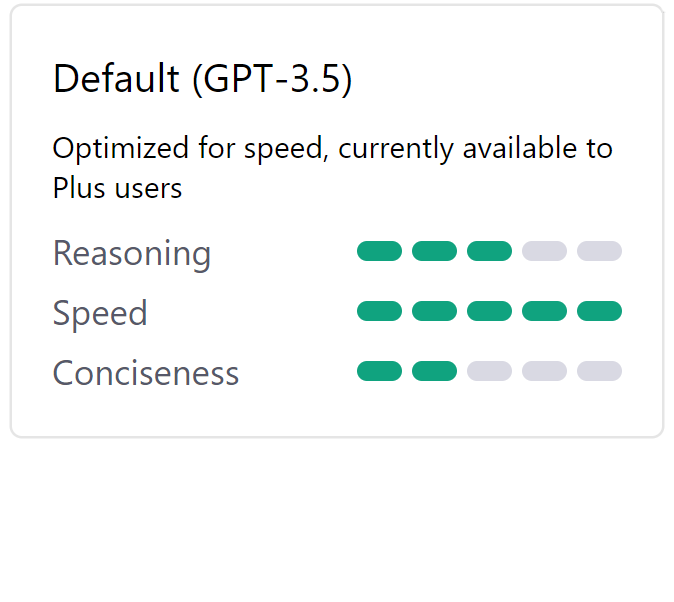Image resolution: width=674 pixels, height=602 pixels.
Task: Select the Speed label
Action: pos(100,313)
